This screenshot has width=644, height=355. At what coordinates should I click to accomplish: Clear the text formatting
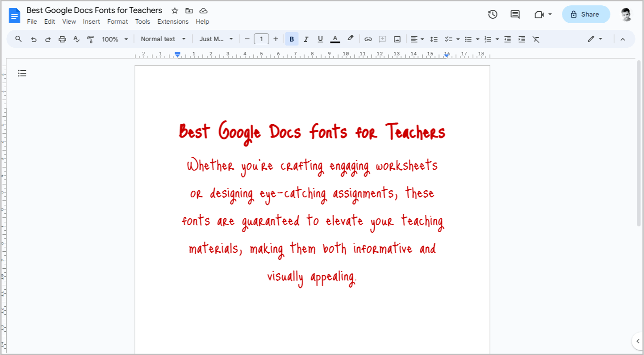click(x=536, y=39)
